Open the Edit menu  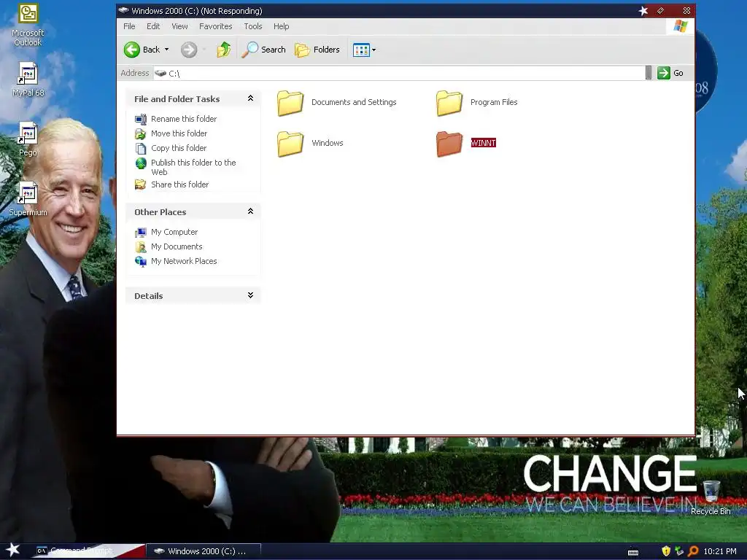[153, 26]
